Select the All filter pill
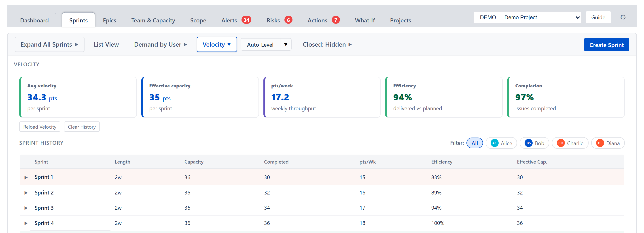This screenshot has height=233, width=644. (x=475, y=143)
